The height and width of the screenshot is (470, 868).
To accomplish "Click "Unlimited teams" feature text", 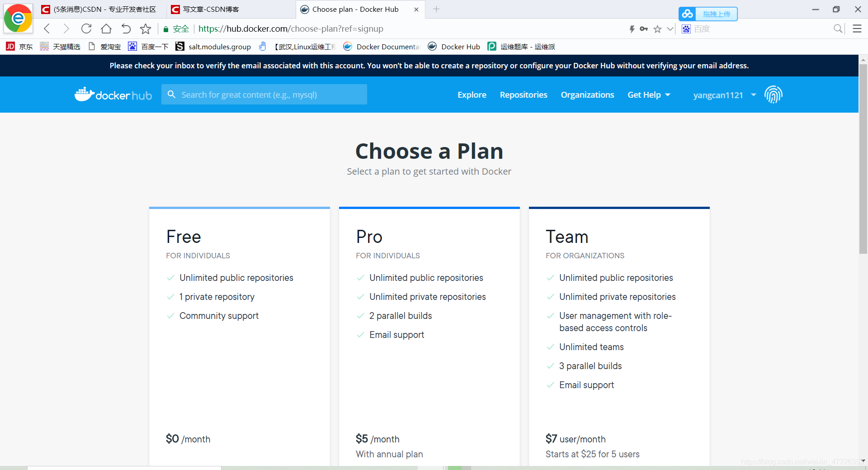I will (x=591, y=347).
